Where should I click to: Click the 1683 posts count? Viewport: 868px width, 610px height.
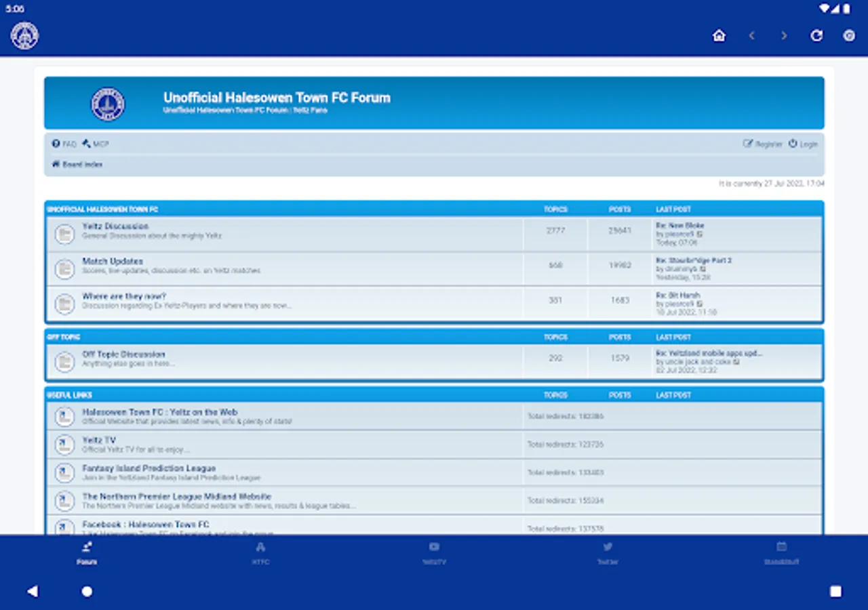tap(620, 300)
